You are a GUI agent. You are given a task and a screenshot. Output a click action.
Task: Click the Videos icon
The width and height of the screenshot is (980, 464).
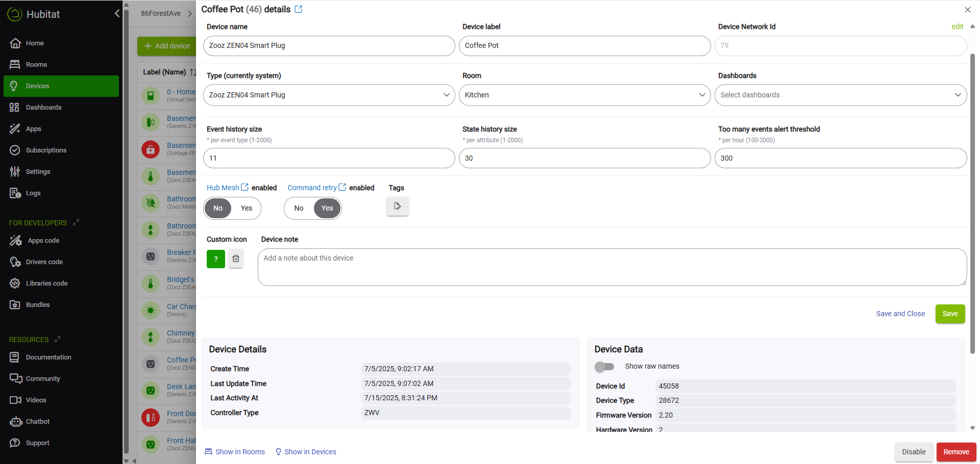15,400
